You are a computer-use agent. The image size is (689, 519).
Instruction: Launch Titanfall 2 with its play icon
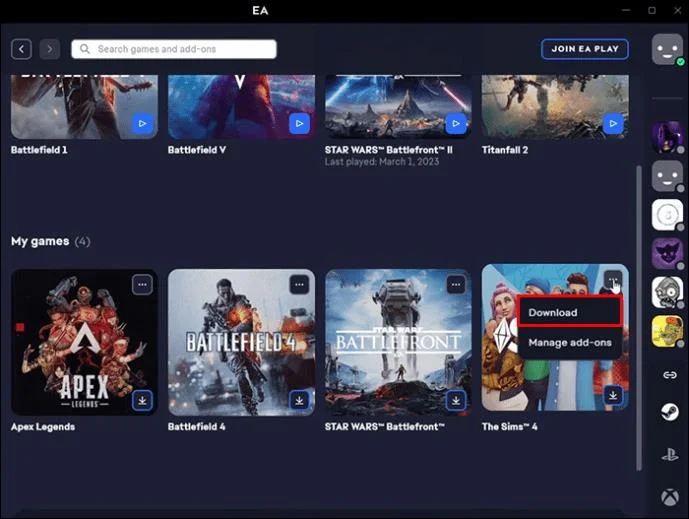tap(613, 123)
